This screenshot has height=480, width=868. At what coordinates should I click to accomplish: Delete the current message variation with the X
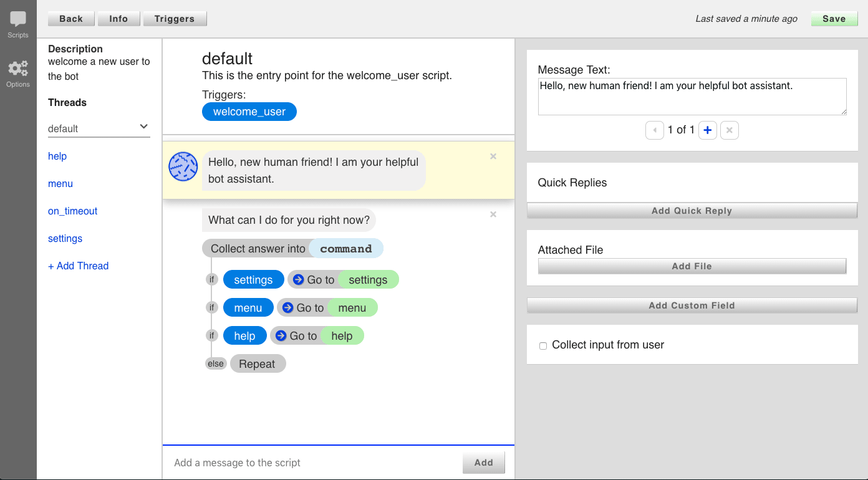pos(730,130)
